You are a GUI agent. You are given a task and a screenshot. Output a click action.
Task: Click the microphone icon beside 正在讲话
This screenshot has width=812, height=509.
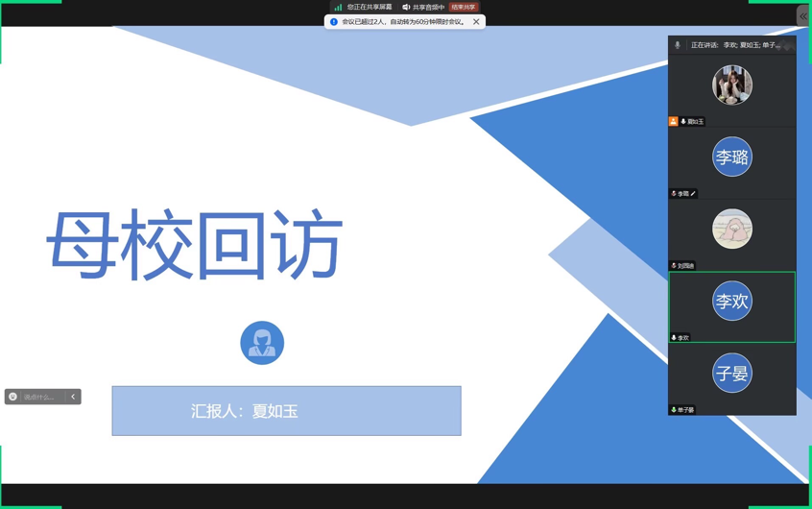(678, 45)
